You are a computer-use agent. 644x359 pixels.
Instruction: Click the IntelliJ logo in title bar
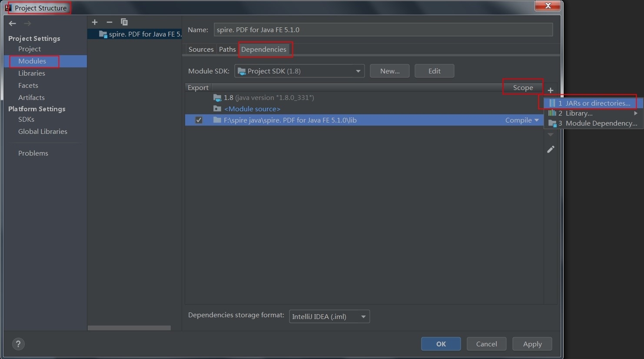click(8, 8)
